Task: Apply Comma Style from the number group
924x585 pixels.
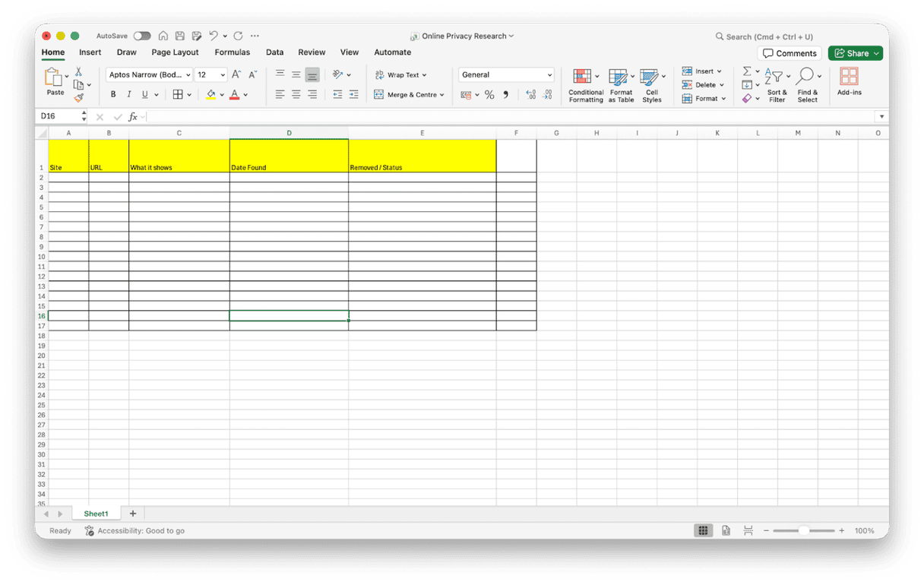Action: coord(506,94)
